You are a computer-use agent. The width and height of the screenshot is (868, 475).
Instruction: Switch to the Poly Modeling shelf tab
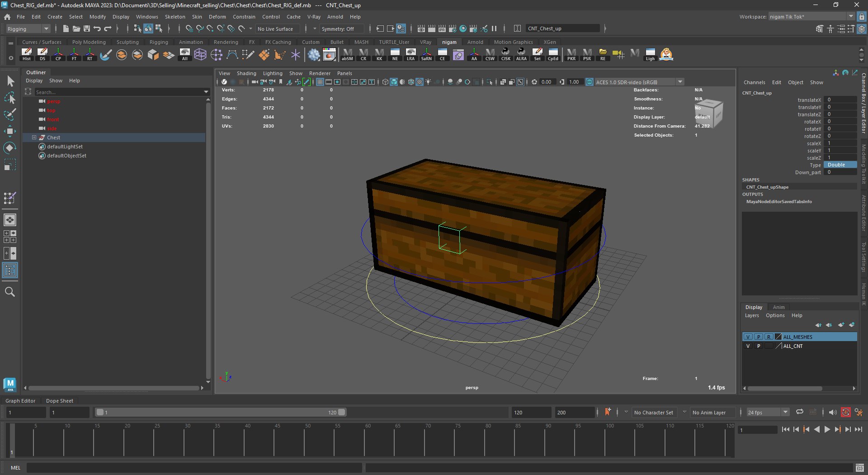tap(89, 42)
